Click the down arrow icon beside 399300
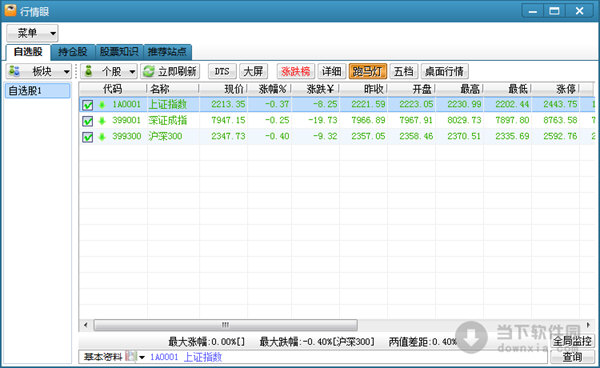This screenshot has height=368, width=600. pos(102,137)
